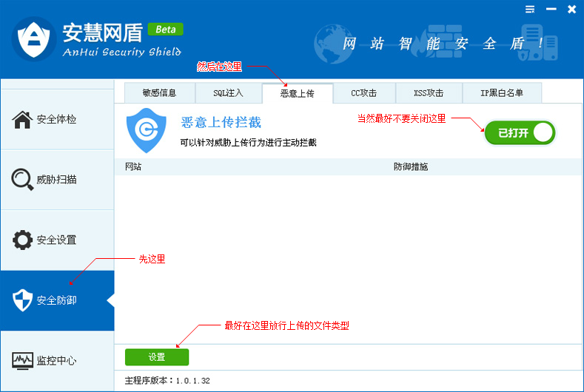
Task: Switch to the SQL注入 tab
Action: pos(228,93)
